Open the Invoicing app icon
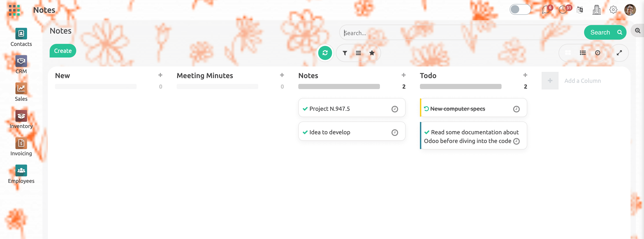Screen dimensions: 644x239 [21, 143]
